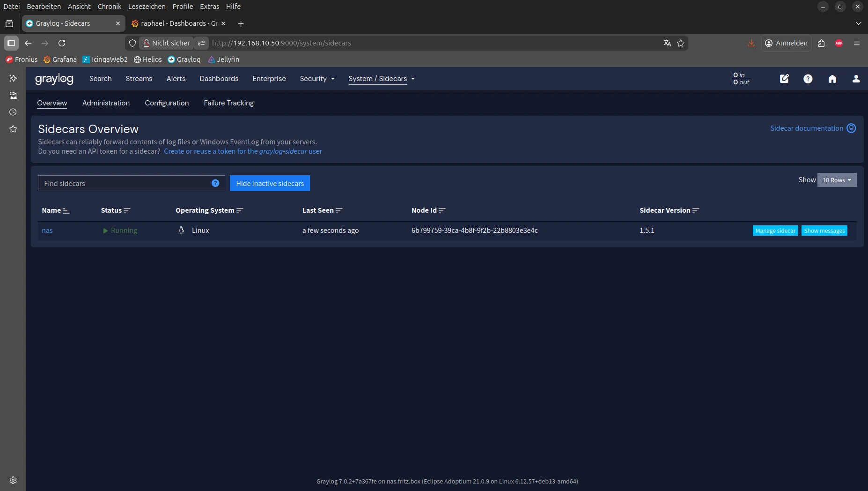Viewport: 868px width, 491px height.
Task: Click the Sidecar documentation icon
Action: coord(851,128)
